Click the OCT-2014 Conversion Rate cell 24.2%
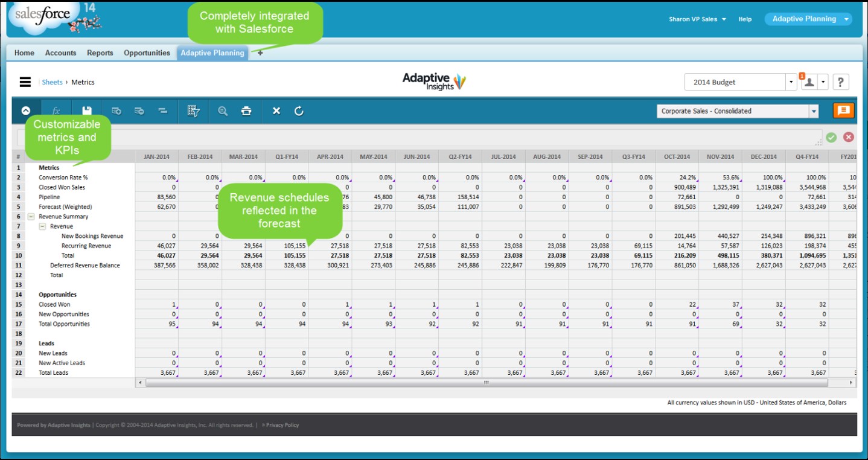 pyautogui.click(x=677, y=177)
